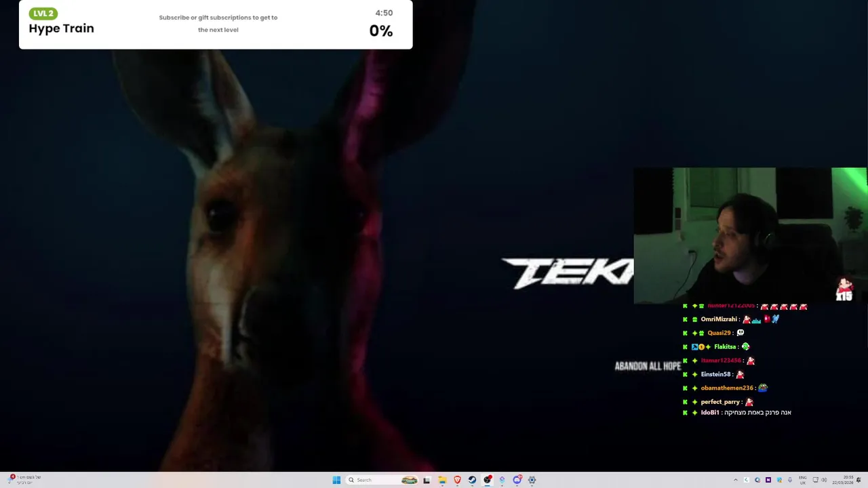This screenshot has width=868, height=488.
Task: Show hidden system tray icons
Action: pos(736,480)
